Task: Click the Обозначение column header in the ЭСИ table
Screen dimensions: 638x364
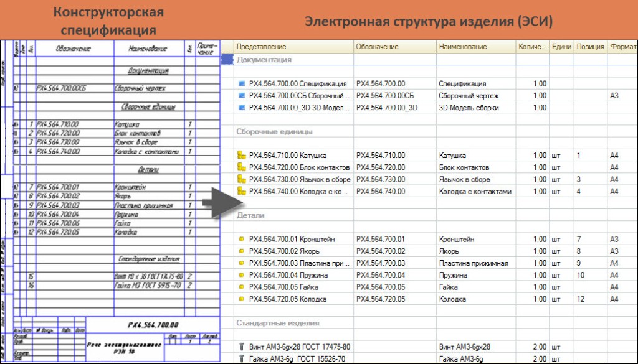Action: coord(376,47)
